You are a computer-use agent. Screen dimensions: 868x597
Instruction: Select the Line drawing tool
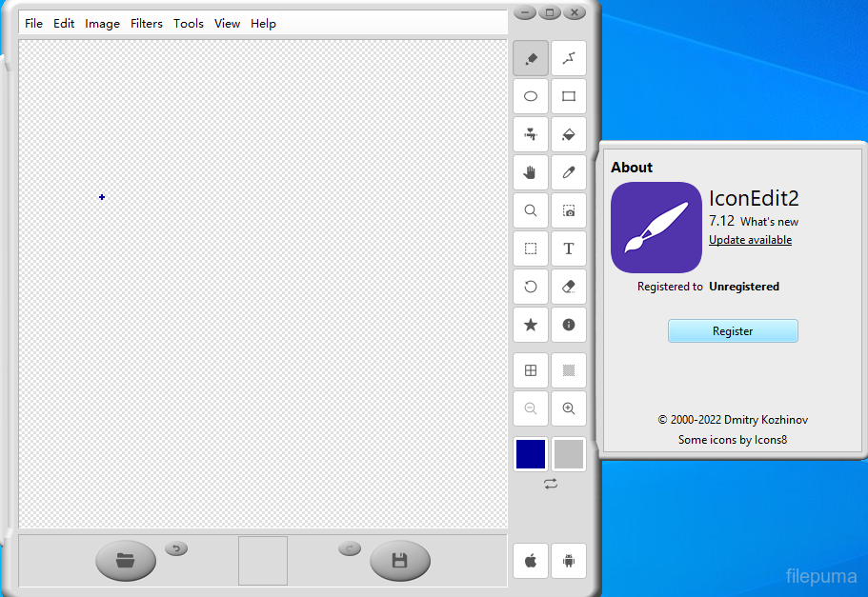(569, 59)
